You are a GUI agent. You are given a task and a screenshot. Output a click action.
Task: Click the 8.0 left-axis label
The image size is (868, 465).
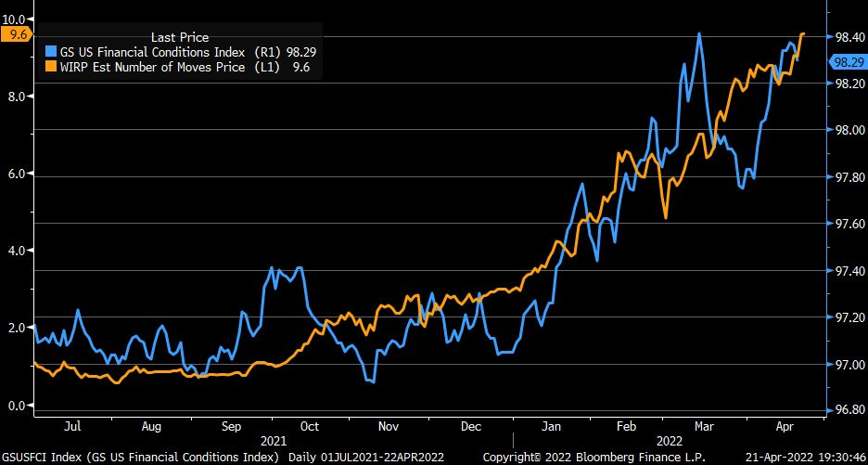[x=17, y=97]
